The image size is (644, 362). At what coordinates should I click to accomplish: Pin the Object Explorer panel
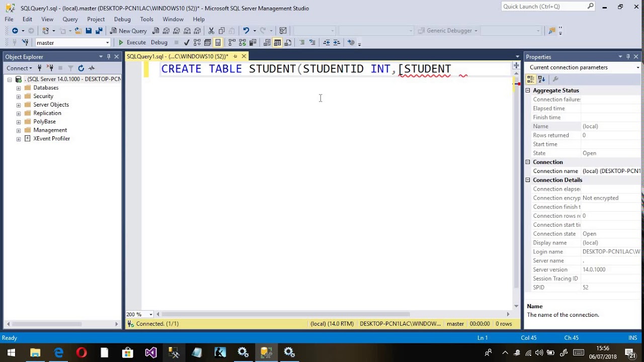(x=109, y=57)
